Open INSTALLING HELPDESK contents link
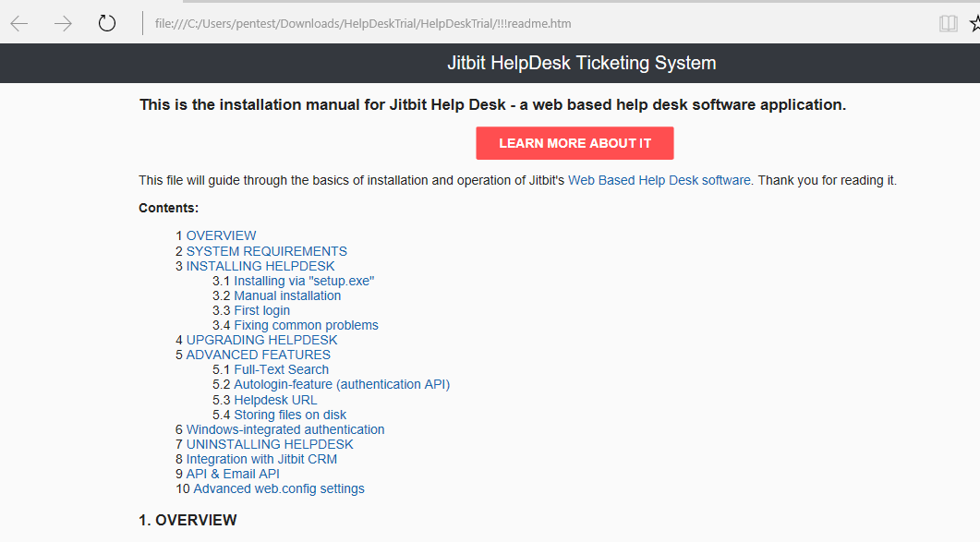The height and width of the screenshot is (542, 980). 260,266
